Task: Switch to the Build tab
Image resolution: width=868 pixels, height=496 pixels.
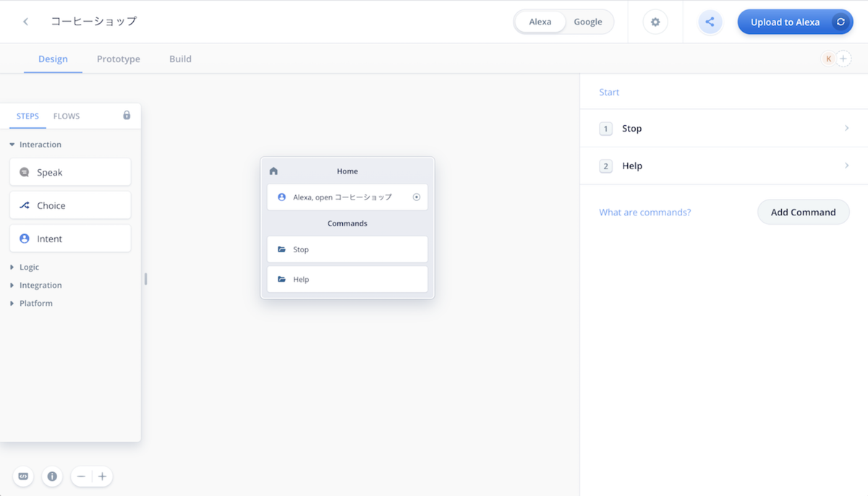Action: click(180, 59)
